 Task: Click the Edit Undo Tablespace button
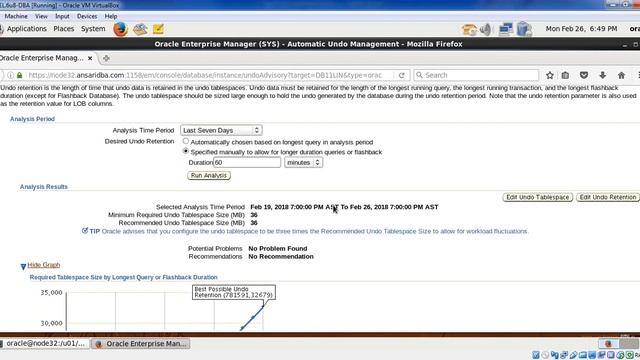pos(538,197)
